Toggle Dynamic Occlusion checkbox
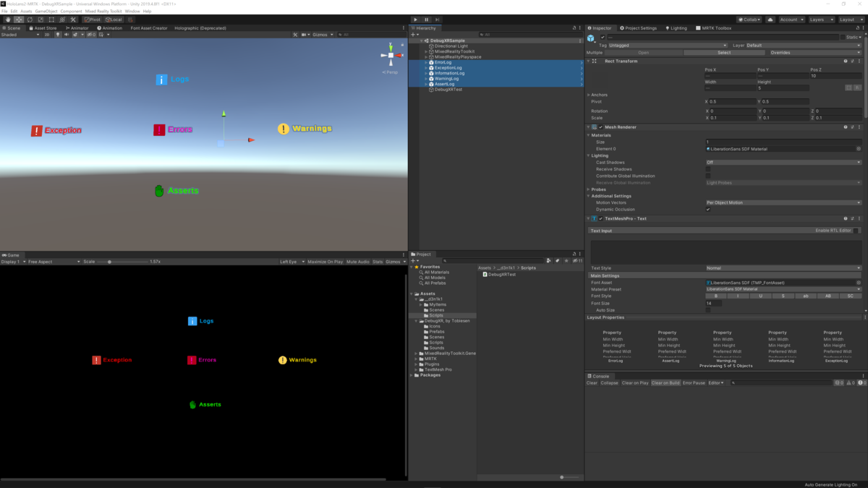The image size is (868, 488). (x=708, y=209)
